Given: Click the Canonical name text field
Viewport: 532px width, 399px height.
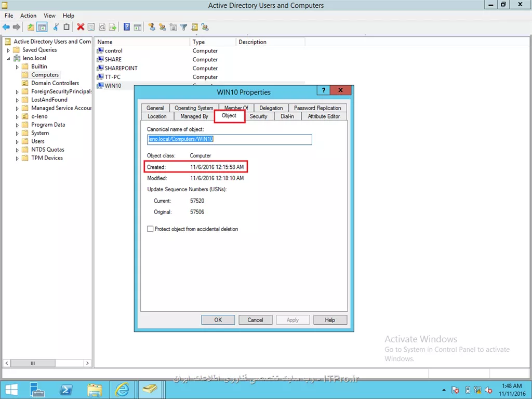Looking at the screenshot, I should pos(229,139).
